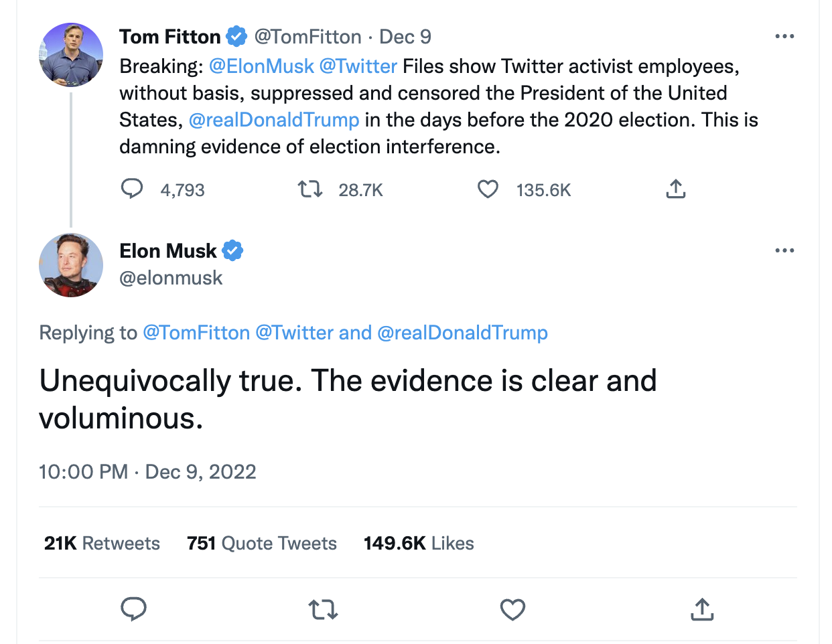Click the retweet icon on Tom Fitton's tweet
This screenshot has height=644, width=832.
(x=310, y=189)
